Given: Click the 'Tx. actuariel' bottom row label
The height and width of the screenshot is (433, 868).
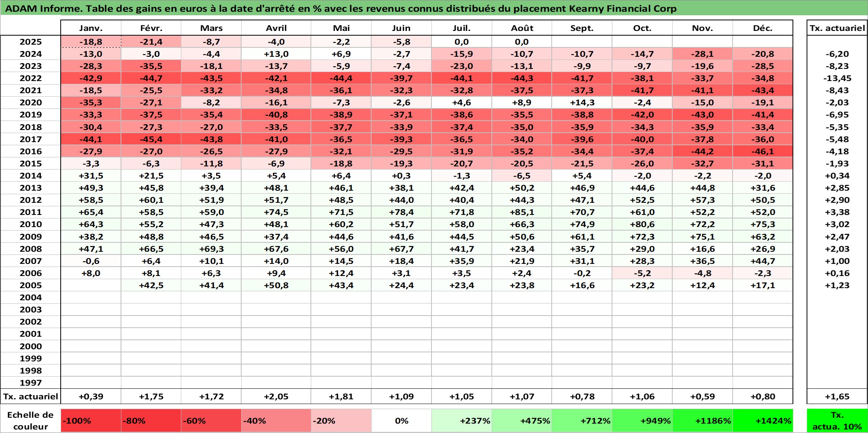Looking at the screenshot, I should (x=31, y=397).
